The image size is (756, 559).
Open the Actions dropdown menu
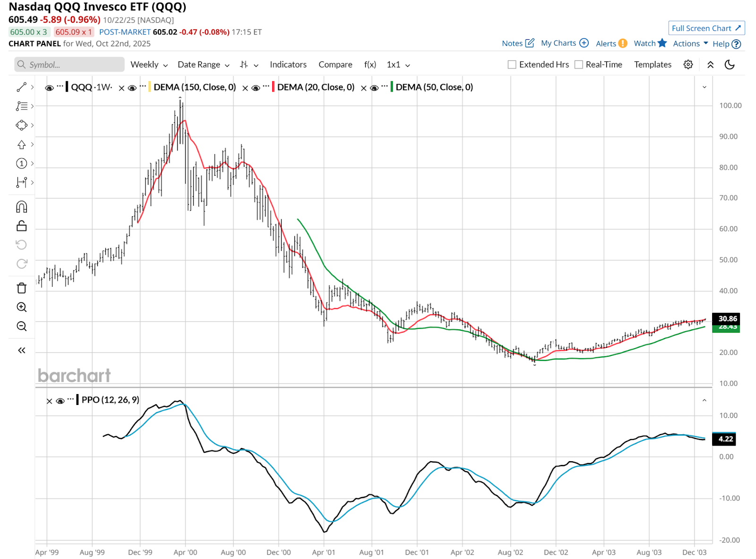tap(690, 43)
